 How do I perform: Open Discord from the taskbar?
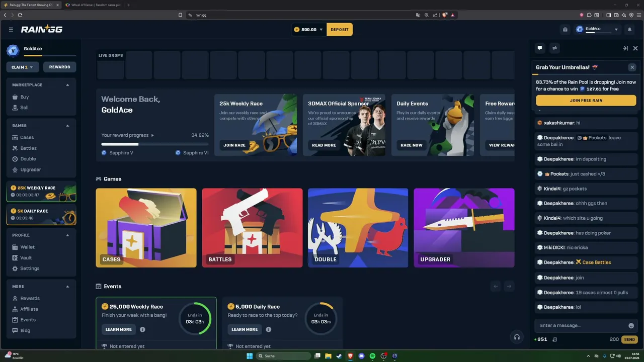tap(361, 356)
